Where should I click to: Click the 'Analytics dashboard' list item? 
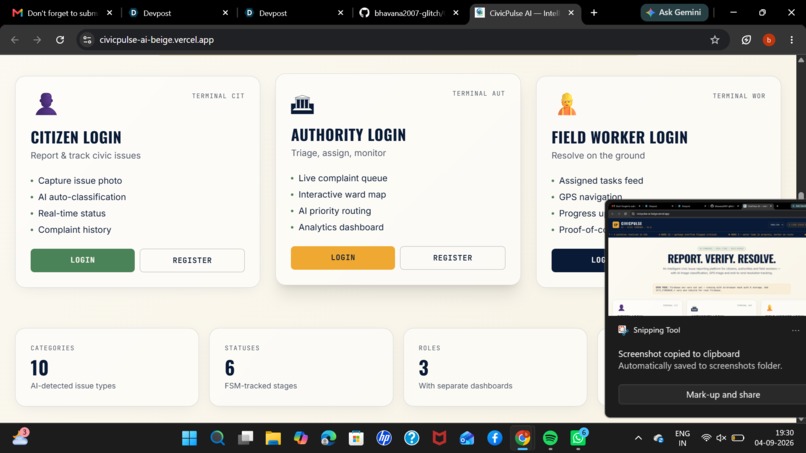(341, 227)
